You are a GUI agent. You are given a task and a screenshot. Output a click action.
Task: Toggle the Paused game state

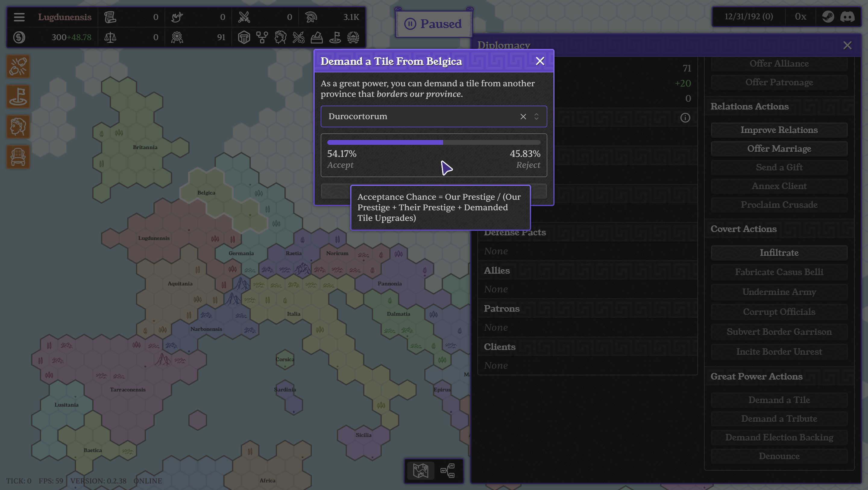point(433,24)
